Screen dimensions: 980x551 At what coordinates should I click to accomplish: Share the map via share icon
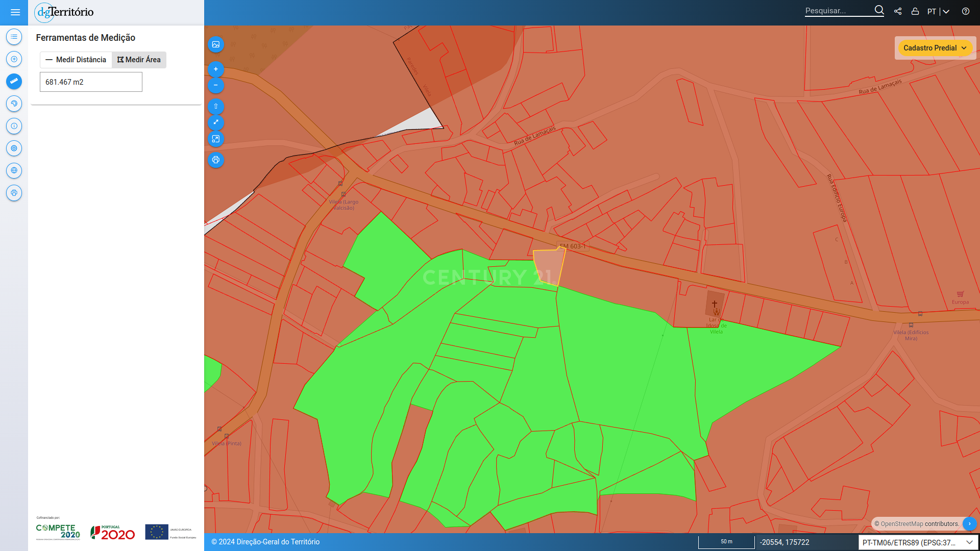(x=898, y=11)
